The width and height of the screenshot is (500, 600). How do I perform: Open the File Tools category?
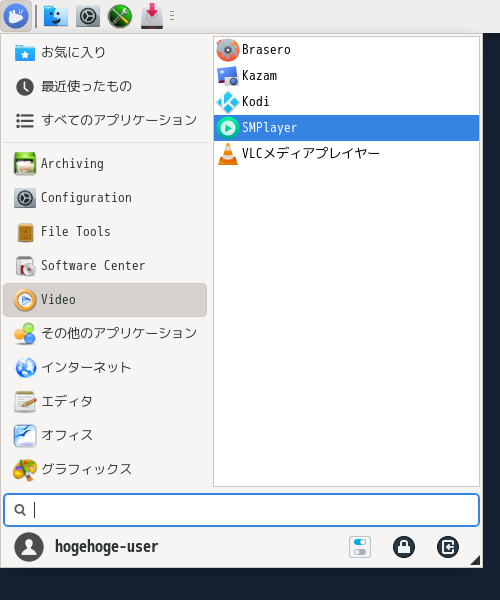point(105,232)
